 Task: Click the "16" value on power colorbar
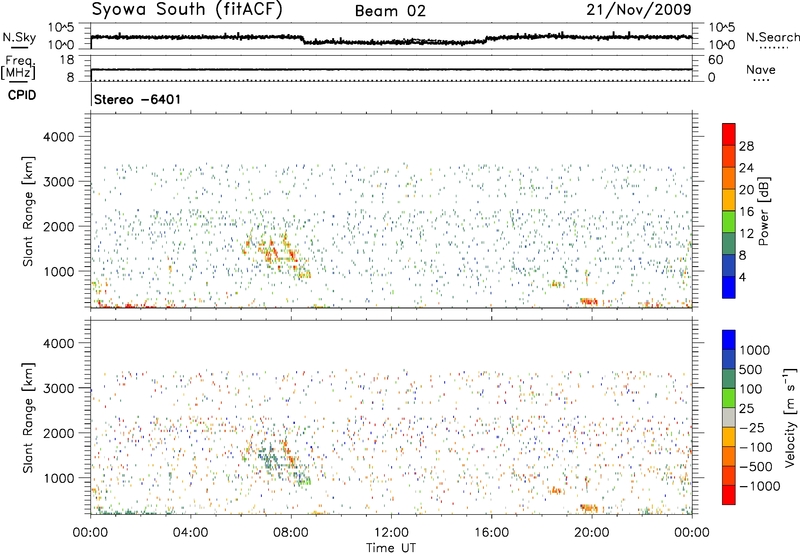(746, 212)
